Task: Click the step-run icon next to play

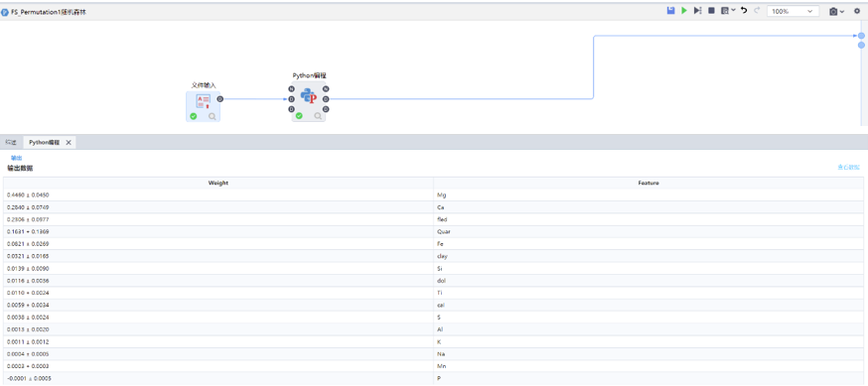Action: tap(697, 11)
